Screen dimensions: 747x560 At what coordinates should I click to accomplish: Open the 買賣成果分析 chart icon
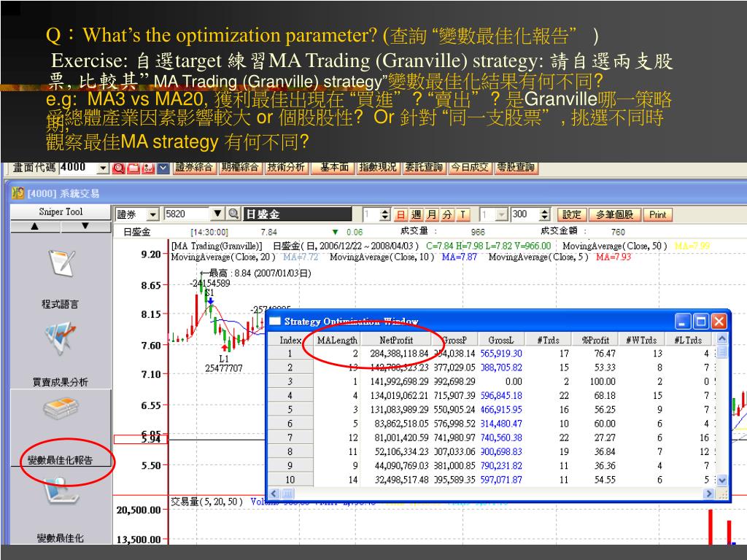point(60,338)
